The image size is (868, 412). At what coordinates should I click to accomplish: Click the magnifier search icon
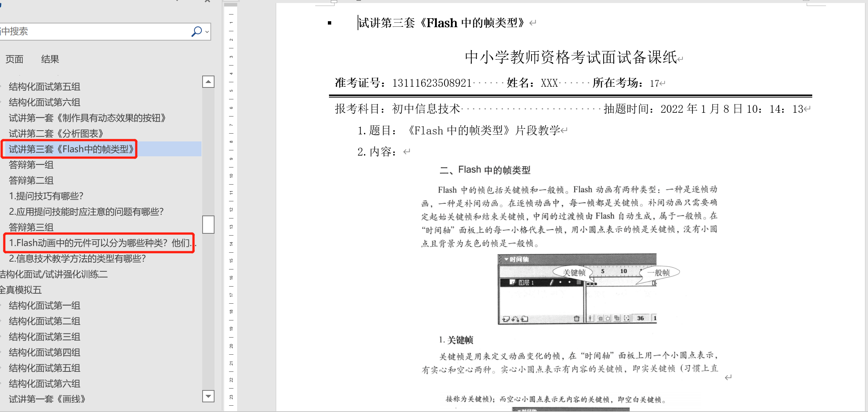pyautogui.click(x=196, y=32)
